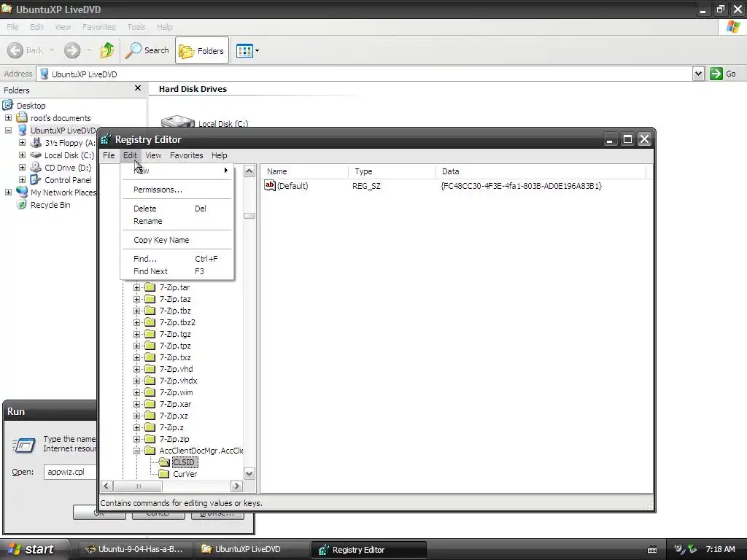This screenshot has width=747, height=560.
Task: Open the Explorer File menu
Action: (12, 27)
